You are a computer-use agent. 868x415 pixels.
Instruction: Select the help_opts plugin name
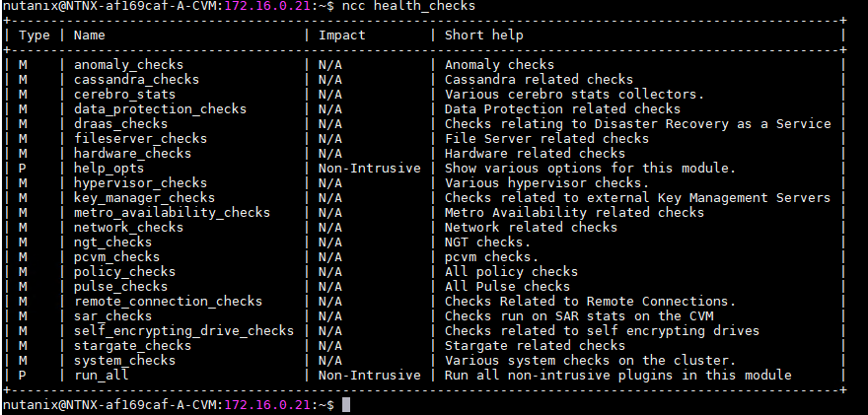coord(109,169)
